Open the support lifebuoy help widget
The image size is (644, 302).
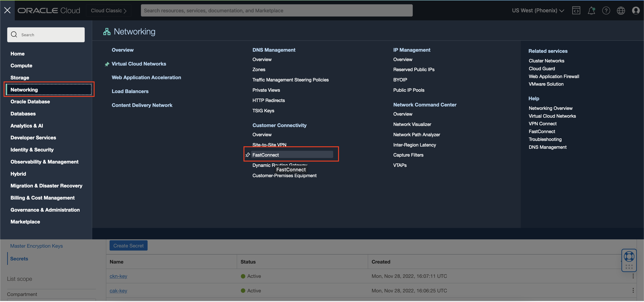[629, 257]
